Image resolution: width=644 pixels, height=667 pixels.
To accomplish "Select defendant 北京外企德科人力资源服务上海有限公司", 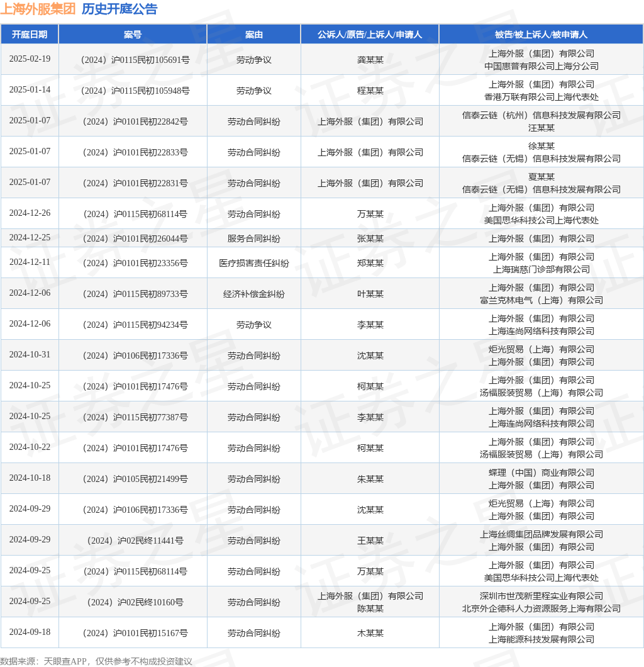I will tap(541, 608).
